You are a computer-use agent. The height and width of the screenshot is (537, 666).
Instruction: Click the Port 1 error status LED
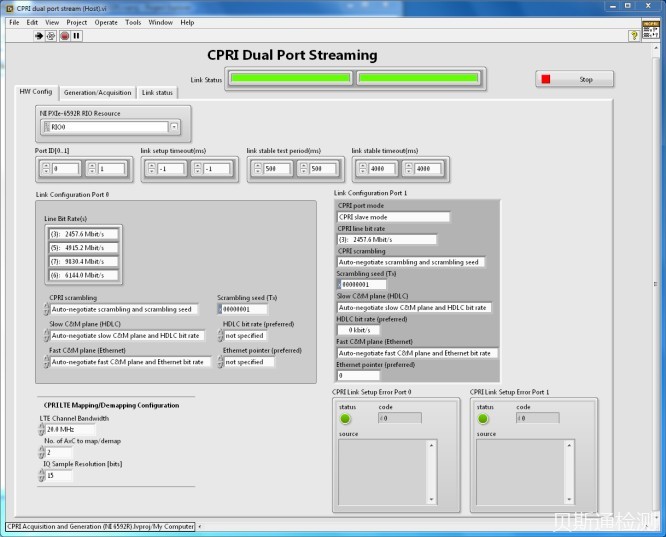point(485,418)
